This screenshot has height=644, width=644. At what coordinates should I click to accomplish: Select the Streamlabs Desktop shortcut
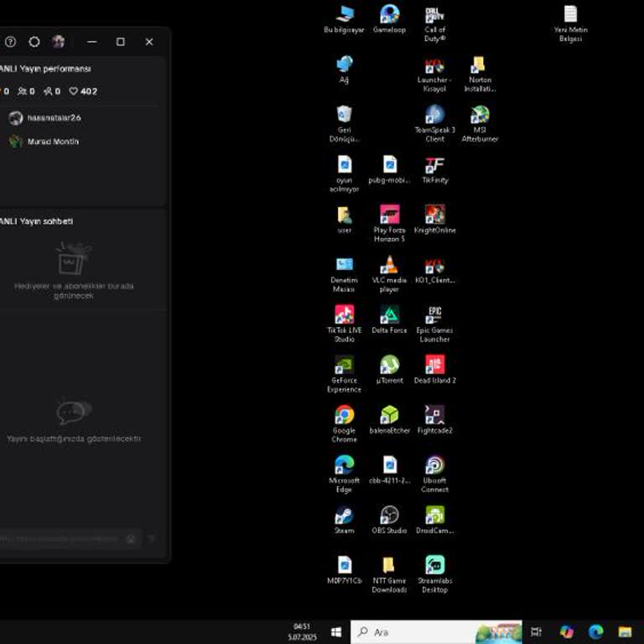(x=434, y=565)
